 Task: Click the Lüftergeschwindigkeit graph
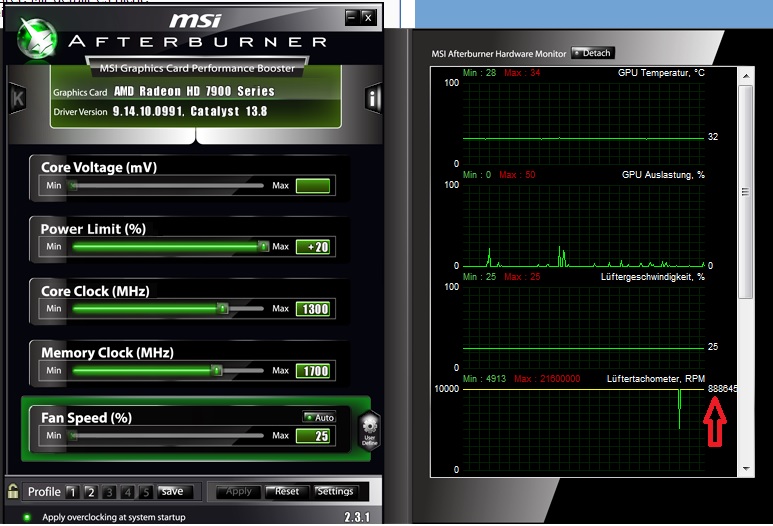(x=583, y=327)
